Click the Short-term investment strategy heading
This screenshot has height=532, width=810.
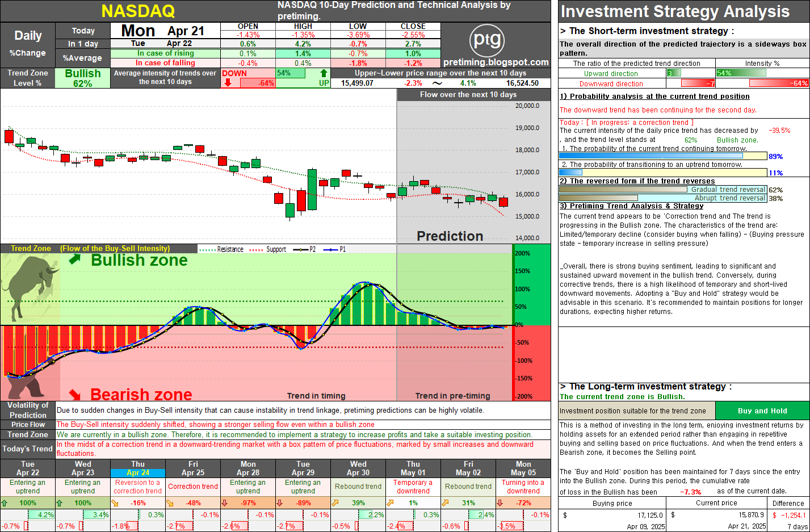tap(647, 31)
